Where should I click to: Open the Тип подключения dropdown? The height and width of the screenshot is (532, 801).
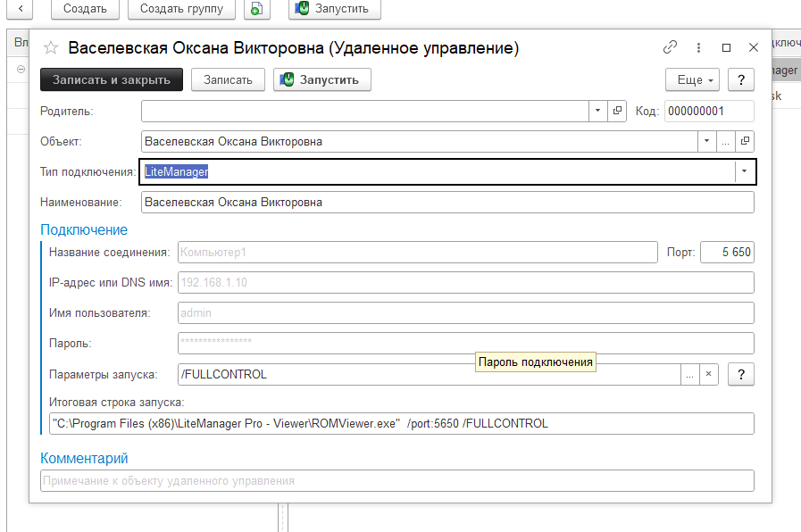[745, 171]
